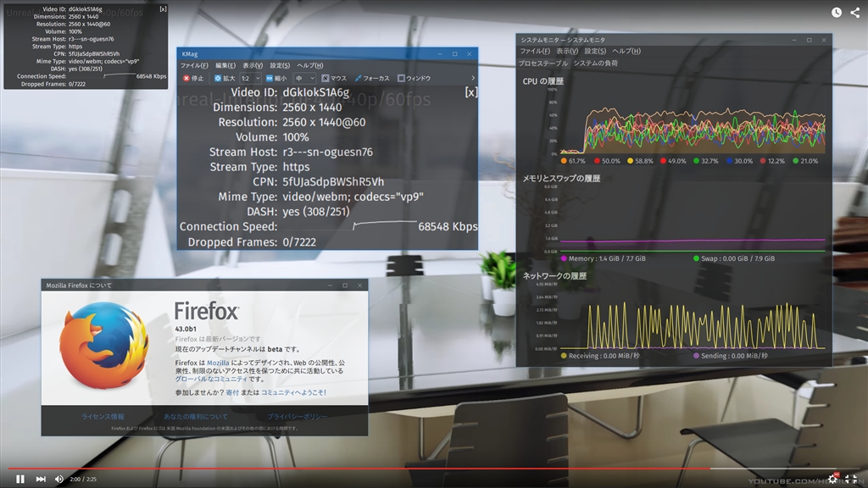Open the 中 refresh rate dropdown in KMag
Screen dimensions: 868x488
click(x=304, y=79)
